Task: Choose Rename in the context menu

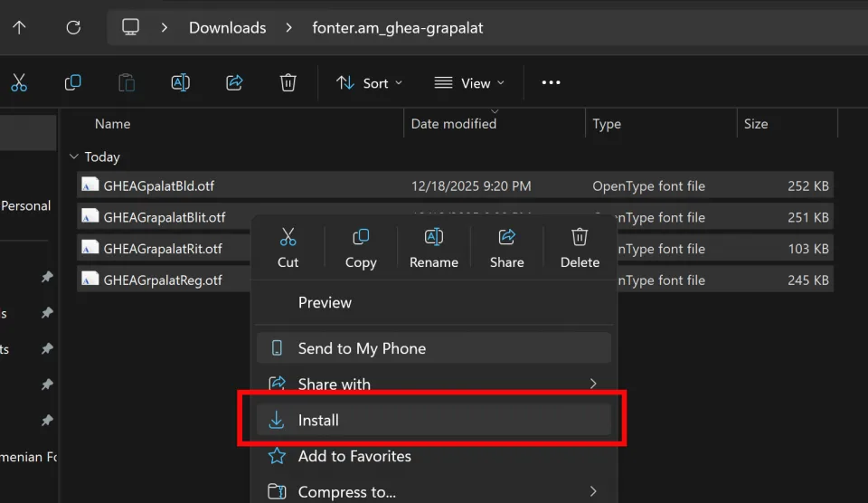Action: [434, 248]
